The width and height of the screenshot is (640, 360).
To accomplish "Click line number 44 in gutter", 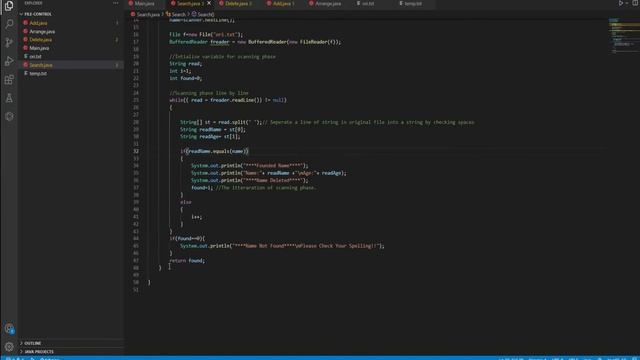I will (x=136, y=238).
